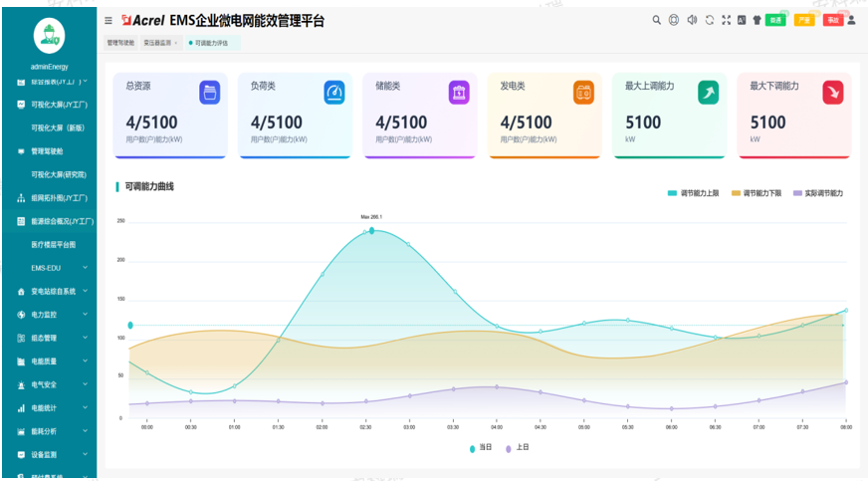Click the search magnifier icon in header
868x481 pixels.
(x=656, y=20)
